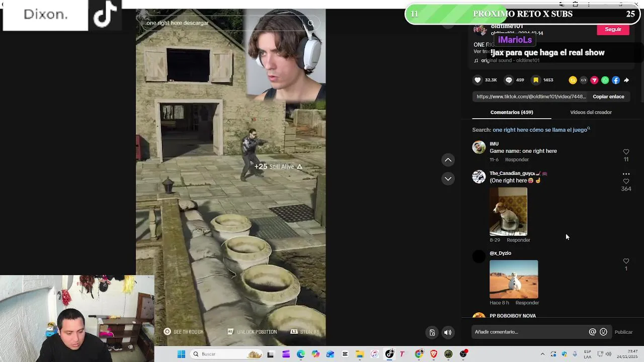This screenshot has width=644, height=362.
Task: Go to the previous video arrow
Action: tap(448, 160)
